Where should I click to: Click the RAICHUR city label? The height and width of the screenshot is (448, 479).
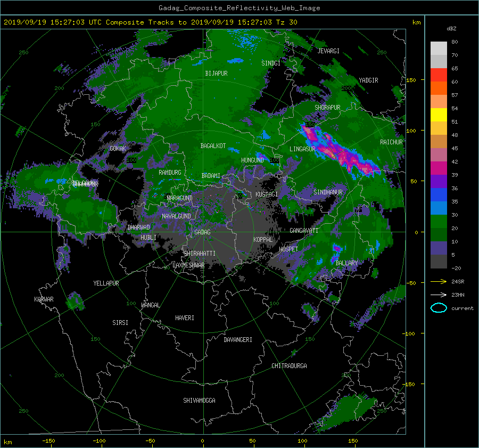391,142
